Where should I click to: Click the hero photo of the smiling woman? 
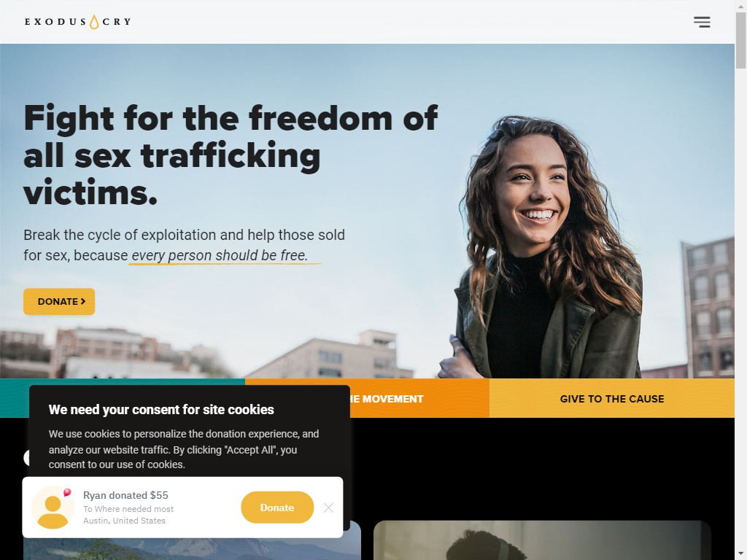point(548,248)
